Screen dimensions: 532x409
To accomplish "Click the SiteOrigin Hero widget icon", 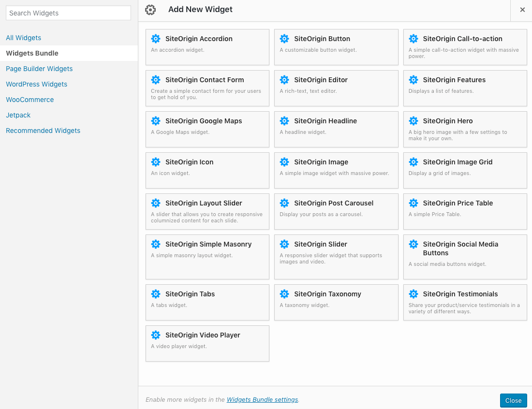I will click(x=414, y=121).
